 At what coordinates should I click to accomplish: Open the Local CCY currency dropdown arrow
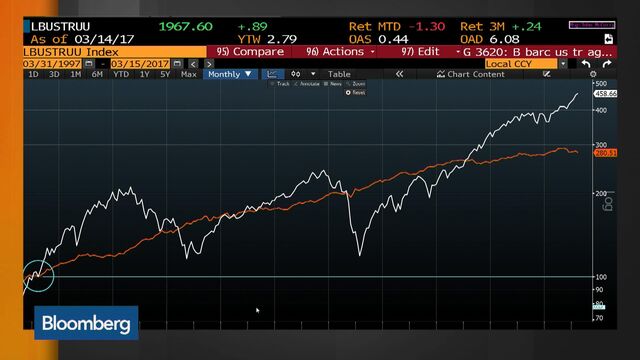tap(563, 64)
